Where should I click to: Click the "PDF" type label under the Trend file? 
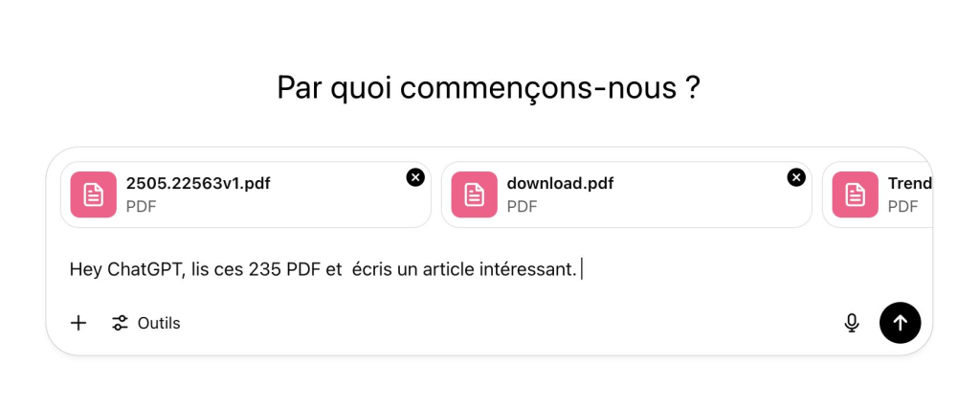click(x=902, y=205)
